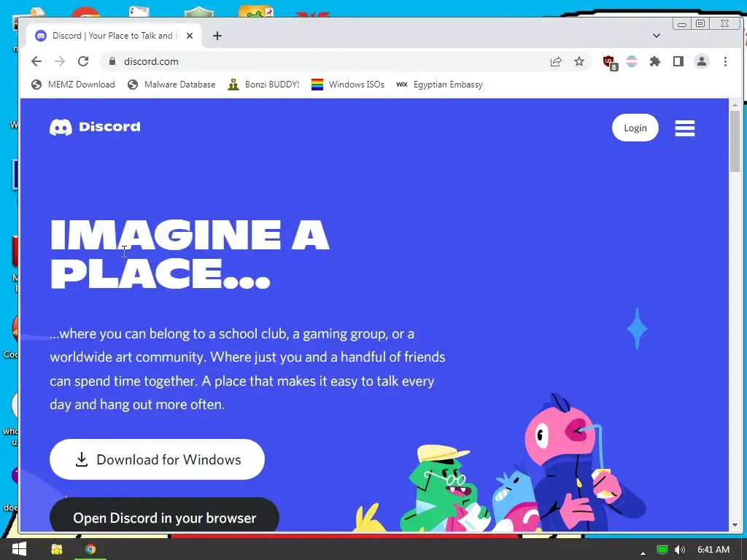Click the Chrome taskbar icon

(90, 550)
